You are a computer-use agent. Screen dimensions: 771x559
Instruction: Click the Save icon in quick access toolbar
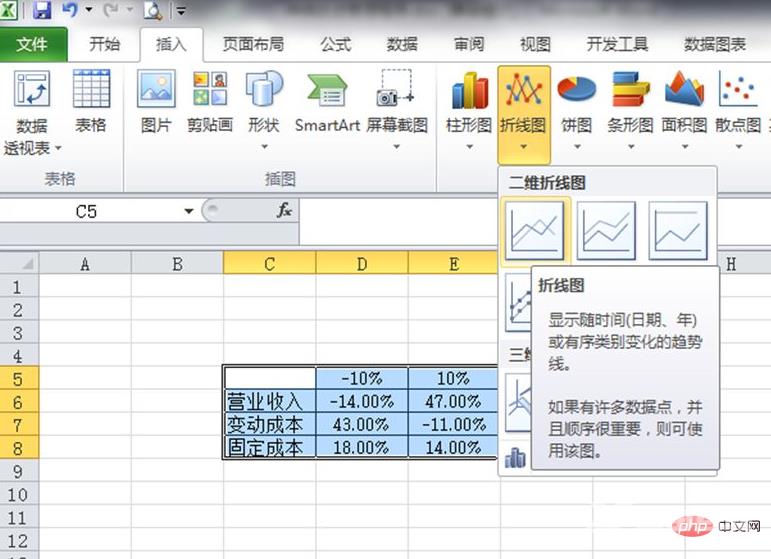point(42,12)
